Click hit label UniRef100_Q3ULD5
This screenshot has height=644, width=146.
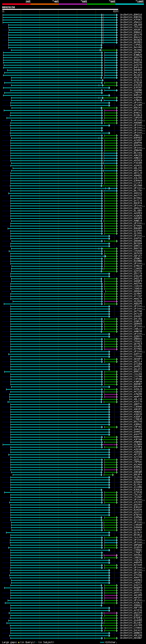131,276
